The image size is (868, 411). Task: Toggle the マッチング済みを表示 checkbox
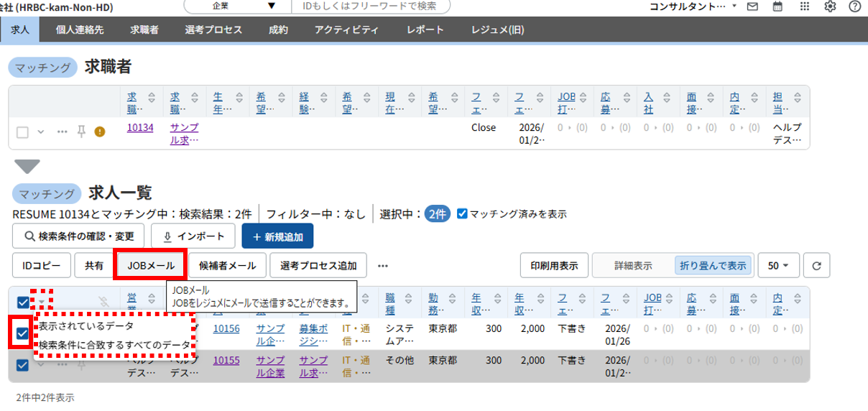[462, 213]
